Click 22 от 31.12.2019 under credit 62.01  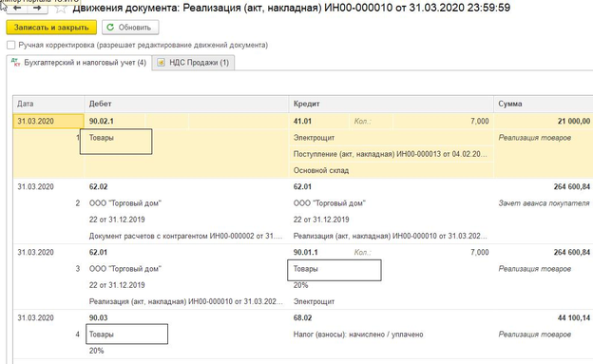click(x=321, y=220)
